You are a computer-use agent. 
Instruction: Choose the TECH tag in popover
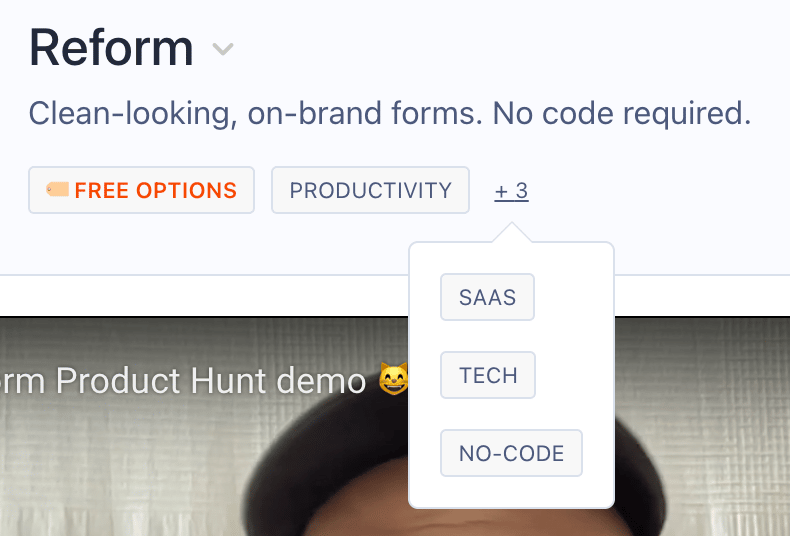click(488, 375)
